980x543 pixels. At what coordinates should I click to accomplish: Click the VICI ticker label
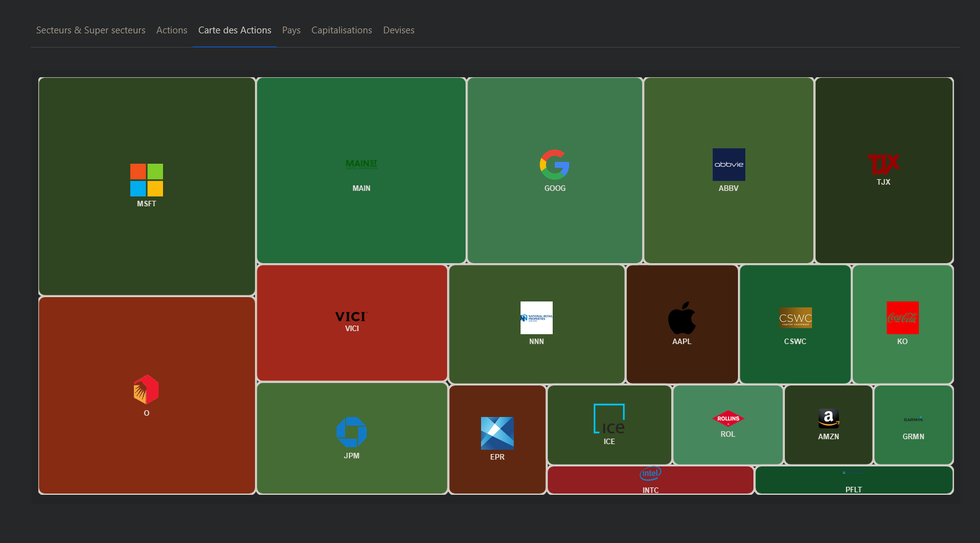click(352, 329)
